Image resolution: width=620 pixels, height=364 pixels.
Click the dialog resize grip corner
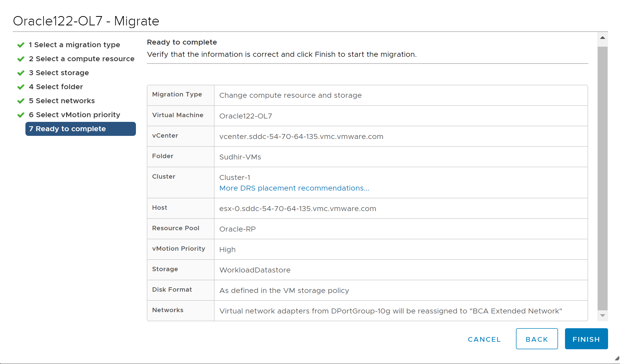click(x=617, y=359)
